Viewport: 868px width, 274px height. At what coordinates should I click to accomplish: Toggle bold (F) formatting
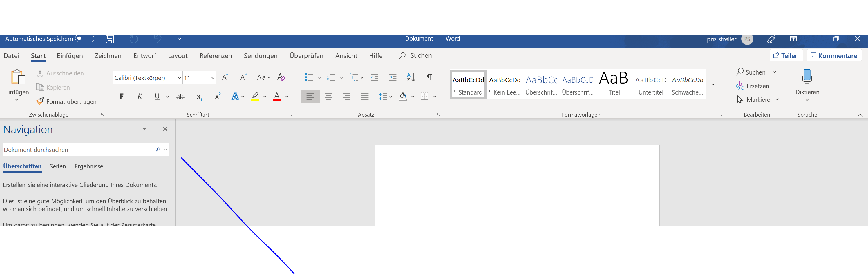[x=122, y=96]
